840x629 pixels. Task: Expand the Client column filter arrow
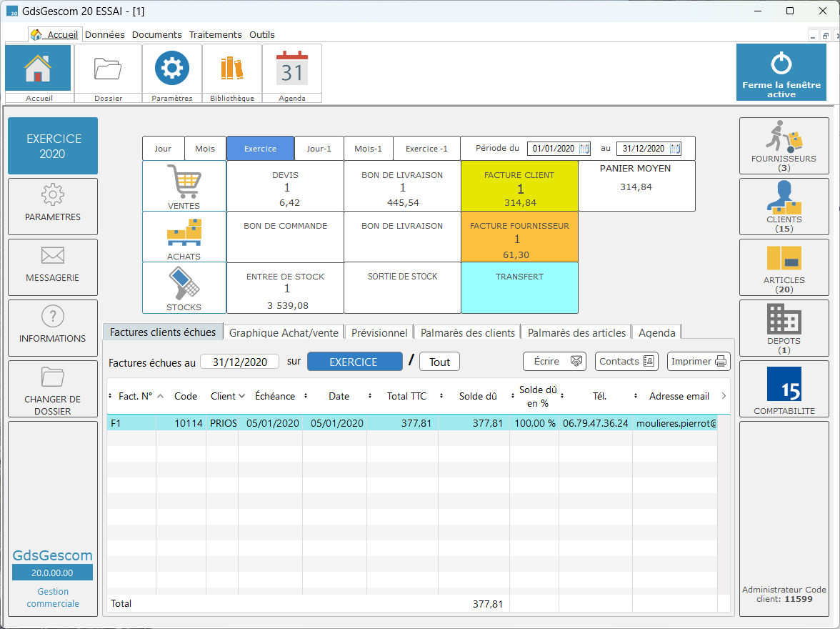[x=241, y=396]
